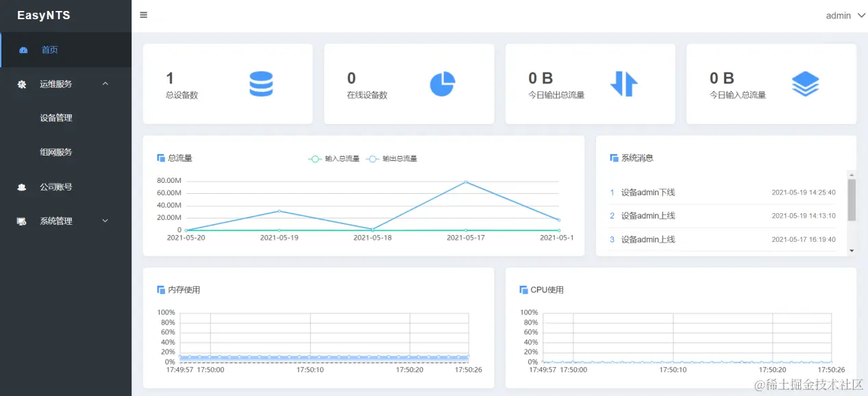This screenshot has height=396, width=868.
Task: Select the 系统管理 menu label
Action: 55,221
